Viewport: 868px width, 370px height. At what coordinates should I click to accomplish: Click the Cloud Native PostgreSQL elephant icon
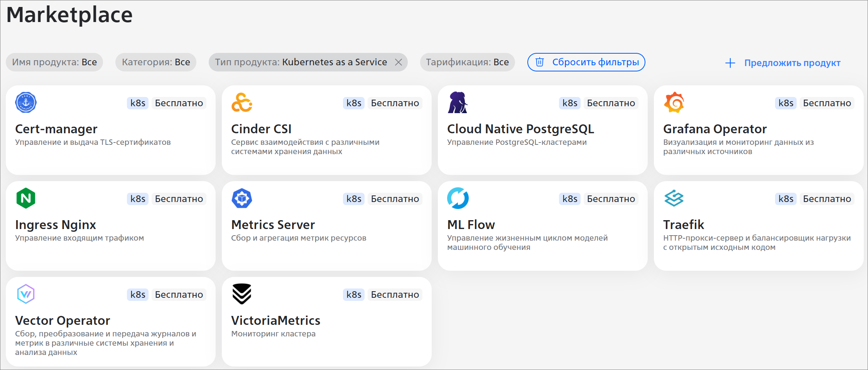click(458, 103)
